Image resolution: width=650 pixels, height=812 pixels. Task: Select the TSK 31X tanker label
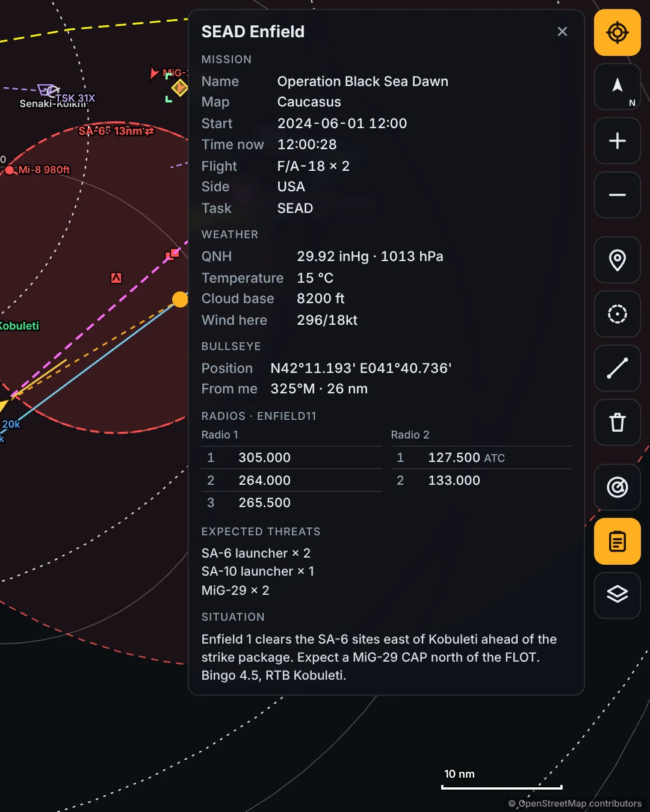pos(75,98)
